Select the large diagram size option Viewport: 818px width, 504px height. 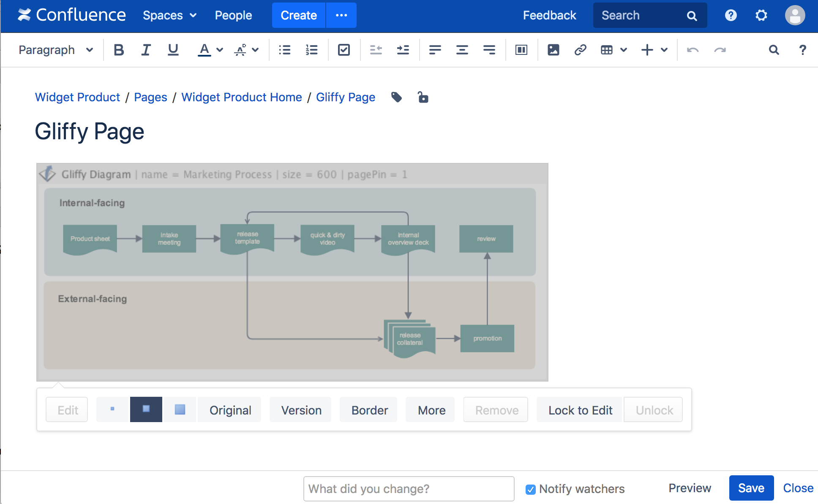[180, 409]
